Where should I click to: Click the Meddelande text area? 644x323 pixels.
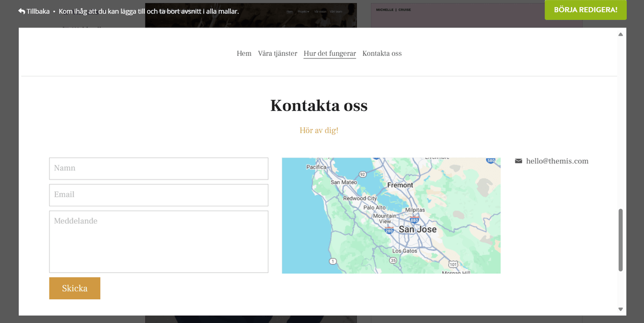158,241
